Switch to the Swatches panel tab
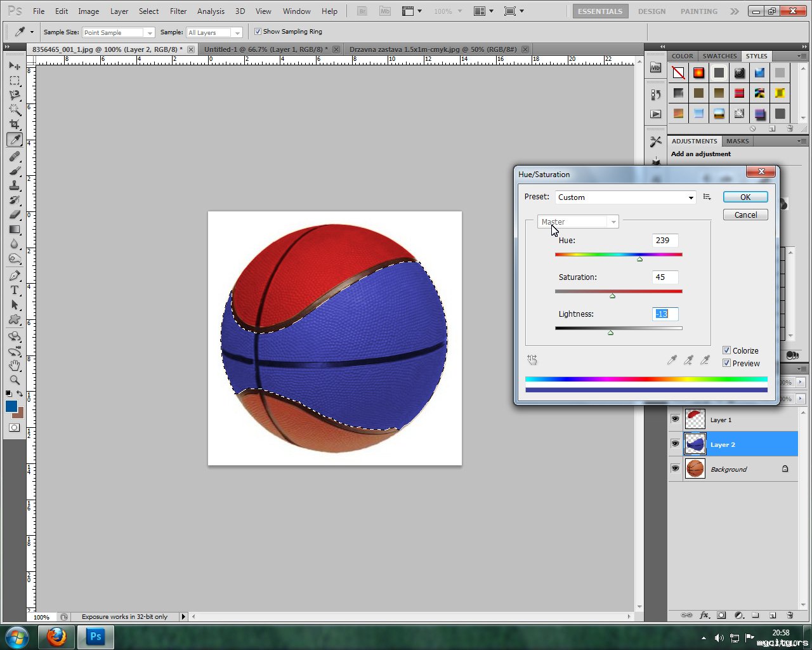 (x=719, y=56)
